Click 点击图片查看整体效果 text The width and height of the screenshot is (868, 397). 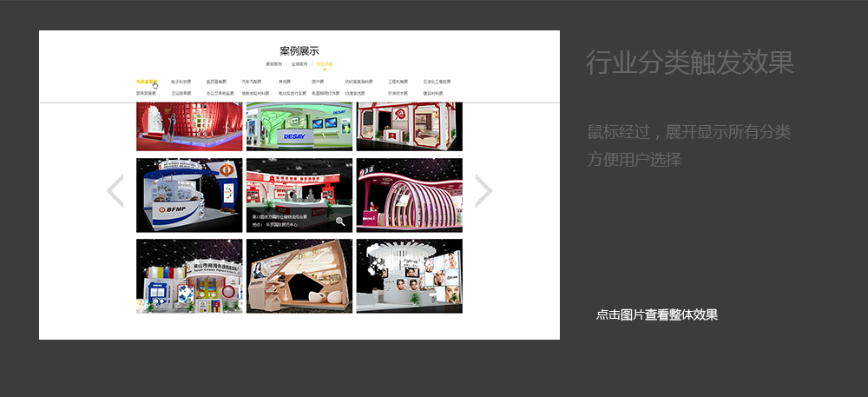click(x=657, y=315)
